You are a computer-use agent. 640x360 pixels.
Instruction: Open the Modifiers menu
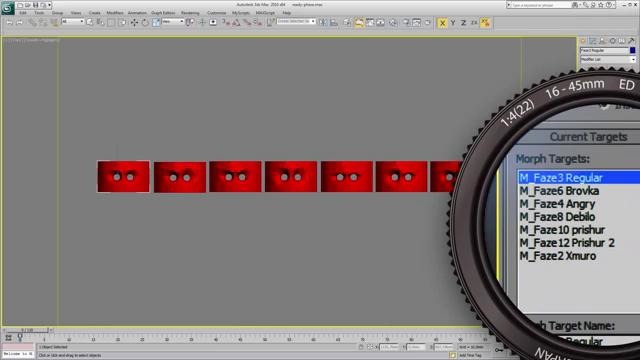click(x=115, y=13)
